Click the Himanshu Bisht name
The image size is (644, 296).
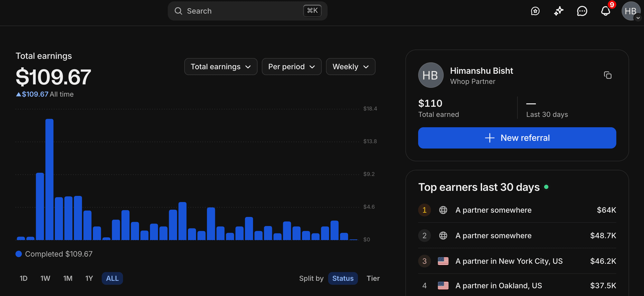pos(481,71)
